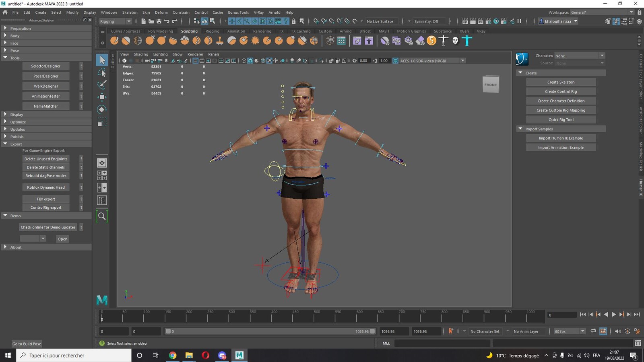Toggle the lock selection padlock icon
The width and height of the screenshot is (644, 362).
pyautogui.click(x=293, y=21)
